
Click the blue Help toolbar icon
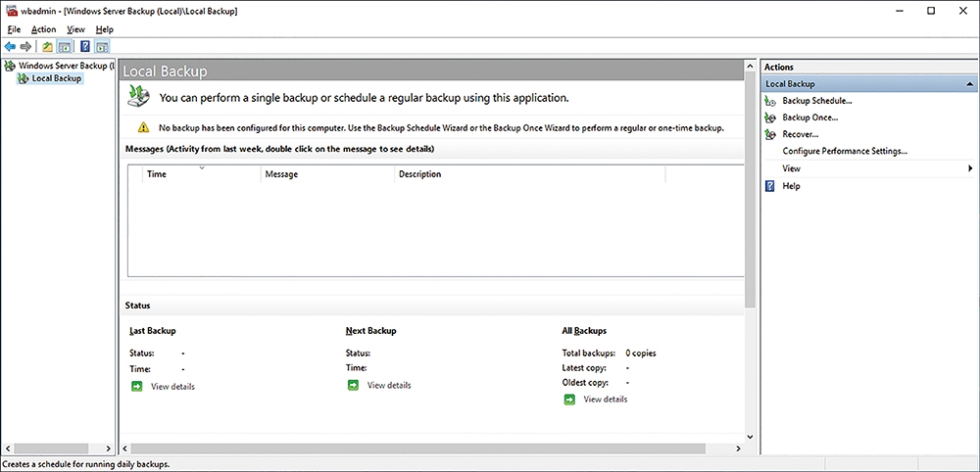[x=85, y=47]
